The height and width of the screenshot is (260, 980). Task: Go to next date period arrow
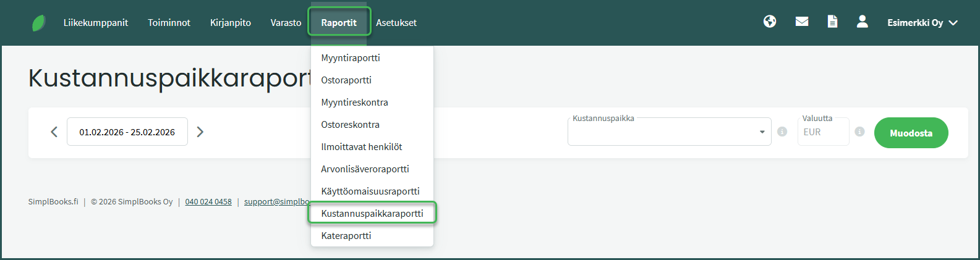[x=200, y=132]
